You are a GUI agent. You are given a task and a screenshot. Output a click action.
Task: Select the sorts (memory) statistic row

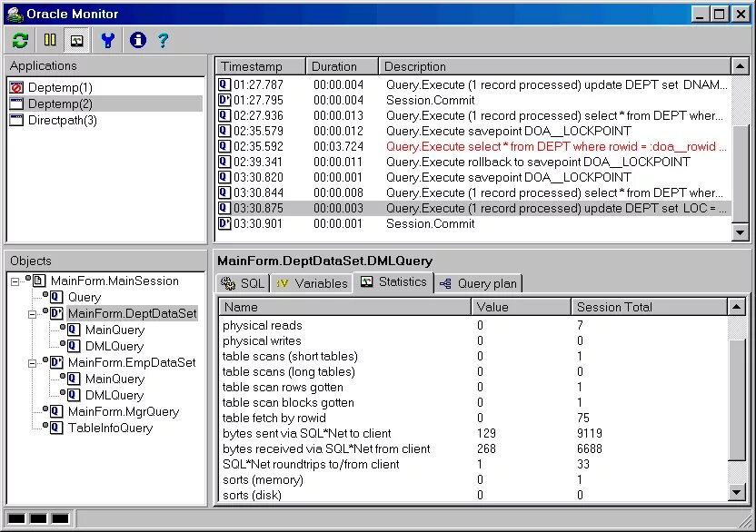click(x=473, y=480)
